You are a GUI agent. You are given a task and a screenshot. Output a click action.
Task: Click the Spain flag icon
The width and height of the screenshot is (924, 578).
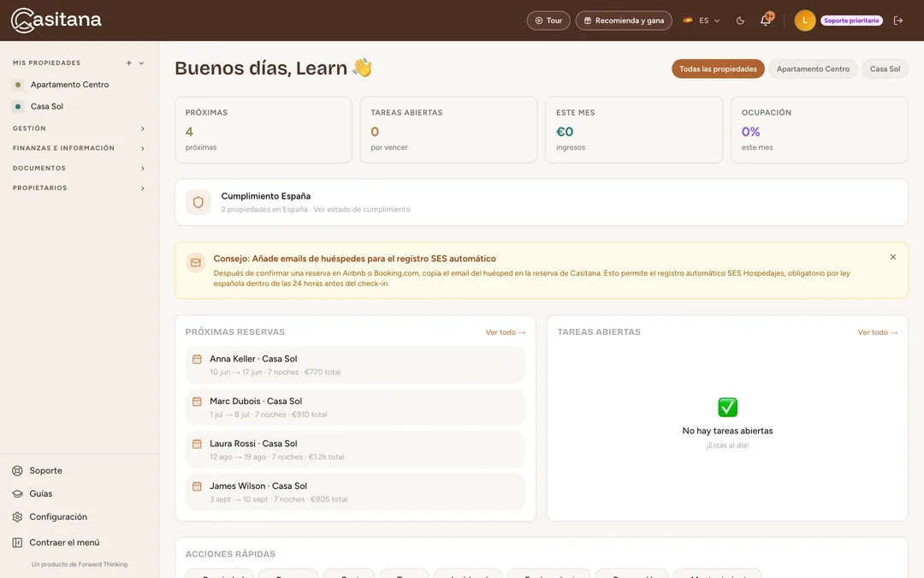click(688, 21)
